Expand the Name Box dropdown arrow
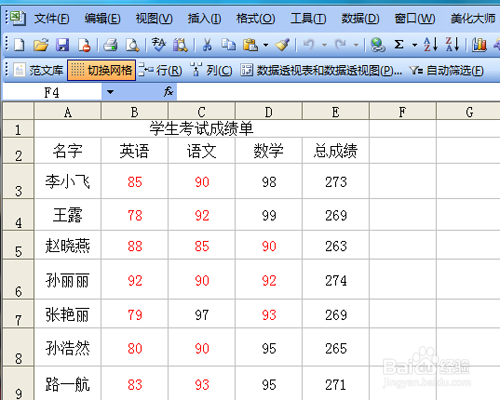The height and width of the screenshot is (400, 500). 110,92
